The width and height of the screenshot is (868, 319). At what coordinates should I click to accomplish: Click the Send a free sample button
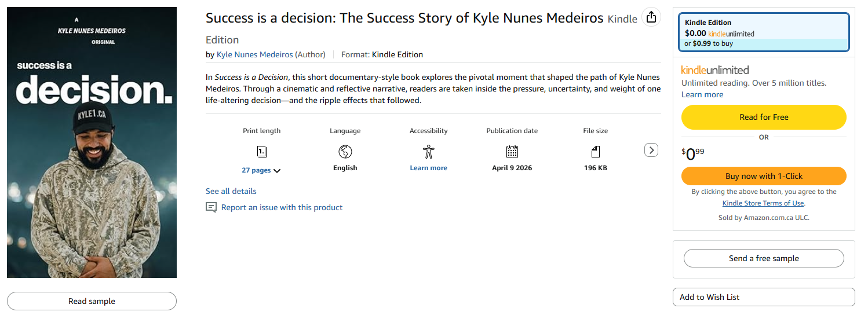(763, 258)
